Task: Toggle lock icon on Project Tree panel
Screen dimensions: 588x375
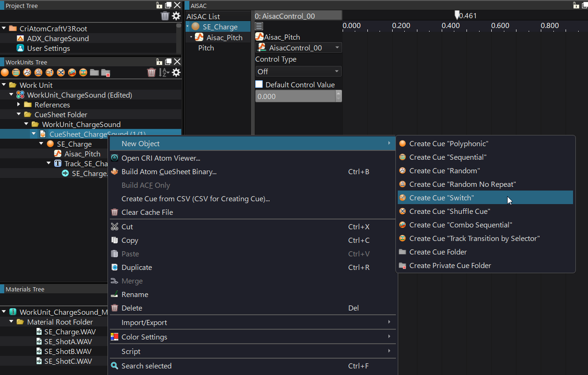Action: 159,5
